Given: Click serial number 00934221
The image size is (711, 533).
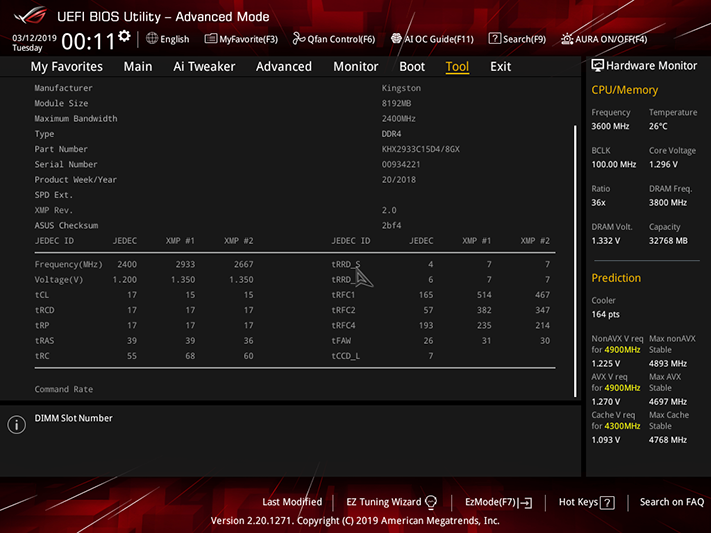Looking at the screenshot, I should click(401, 164).
